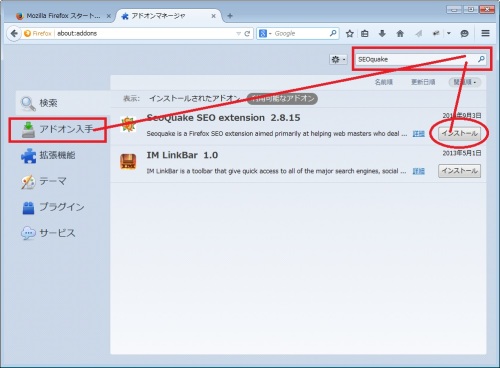Reload the page with the refresh icon
This screenshot has width=500, height=368.
tap(247, 34)
